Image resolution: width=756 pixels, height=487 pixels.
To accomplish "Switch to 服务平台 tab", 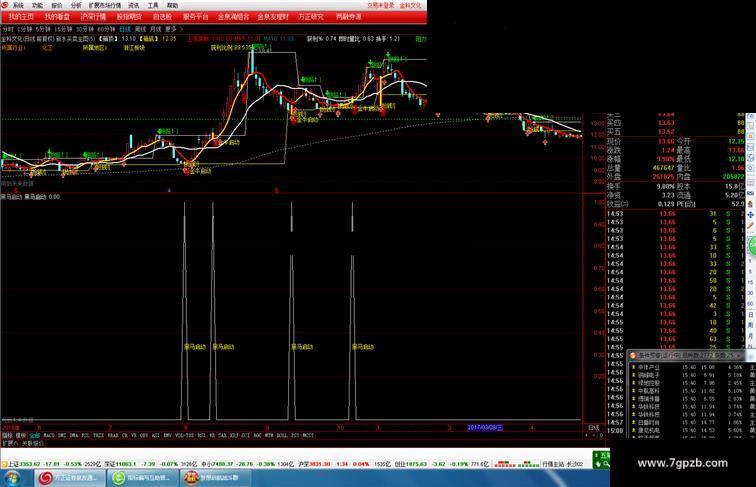I will click(196, 17).
